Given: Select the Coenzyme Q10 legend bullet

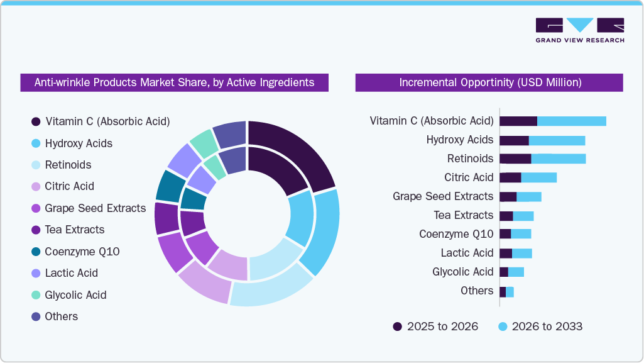Looking at the screenshot, I should [x=36, y=251].
